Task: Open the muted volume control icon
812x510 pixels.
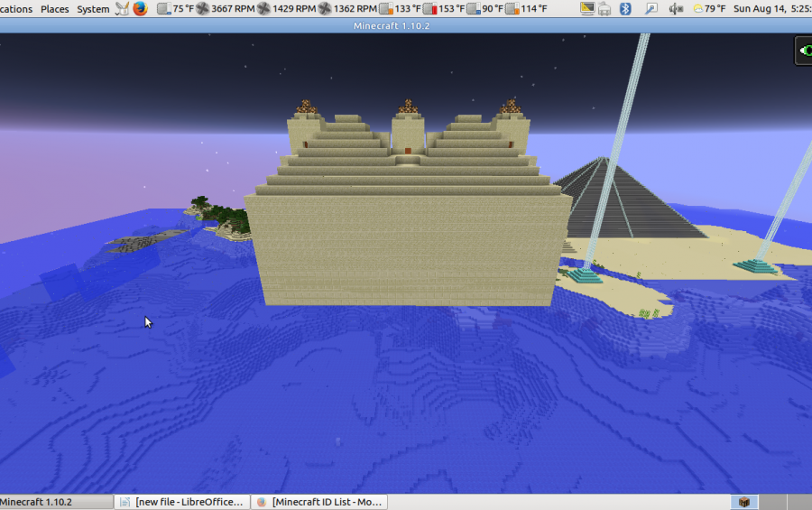Action: coord(676,9)
